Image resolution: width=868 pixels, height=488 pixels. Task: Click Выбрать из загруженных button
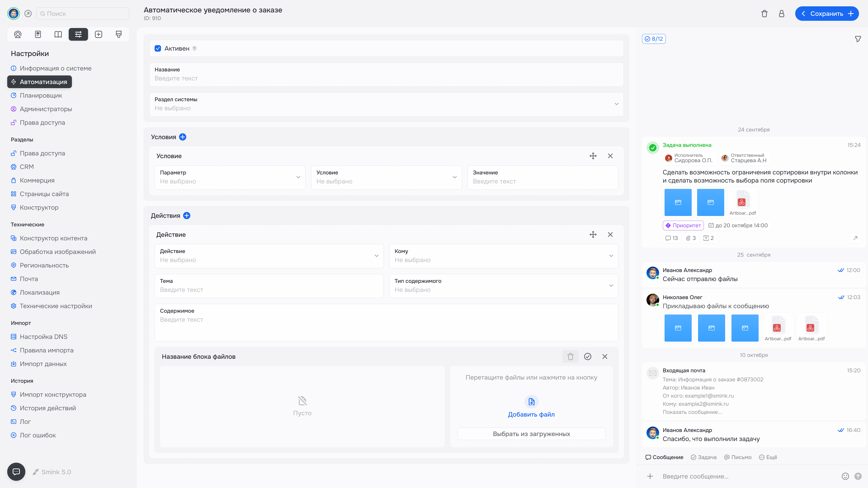[531, 434]
